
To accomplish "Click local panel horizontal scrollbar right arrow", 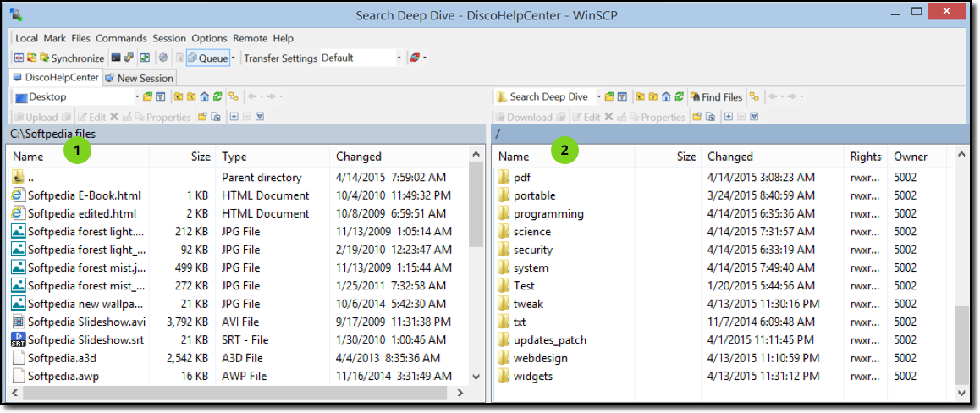I will click(460, 393).
